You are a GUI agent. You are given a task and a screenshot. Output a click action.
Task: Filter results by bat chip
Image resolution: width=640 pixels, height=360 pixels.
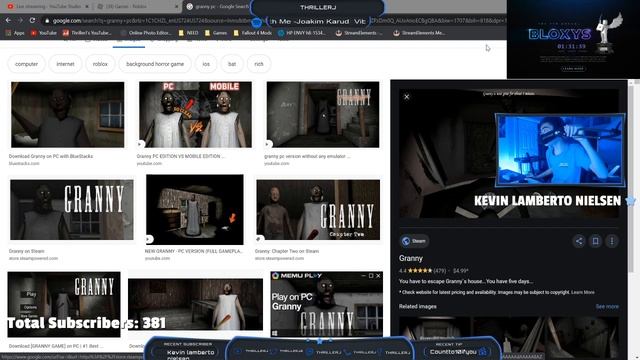tap(232, 64)
